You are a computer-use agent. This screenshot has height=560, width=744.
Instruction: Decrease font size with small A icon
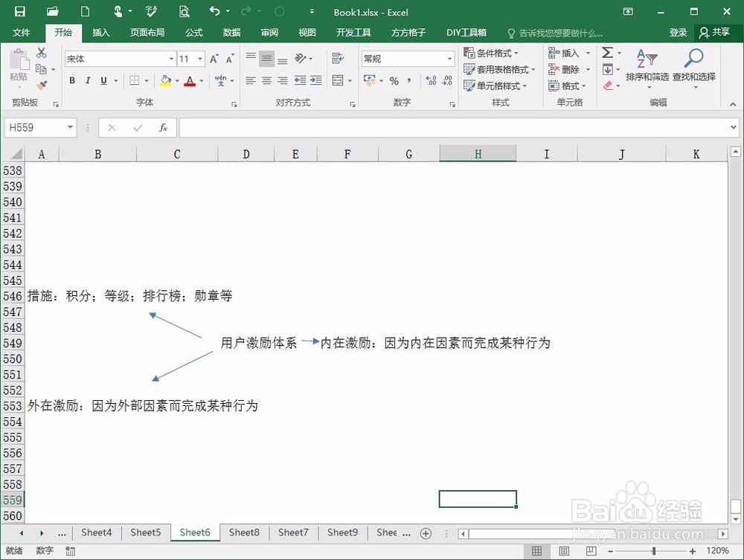pos(230,59)
